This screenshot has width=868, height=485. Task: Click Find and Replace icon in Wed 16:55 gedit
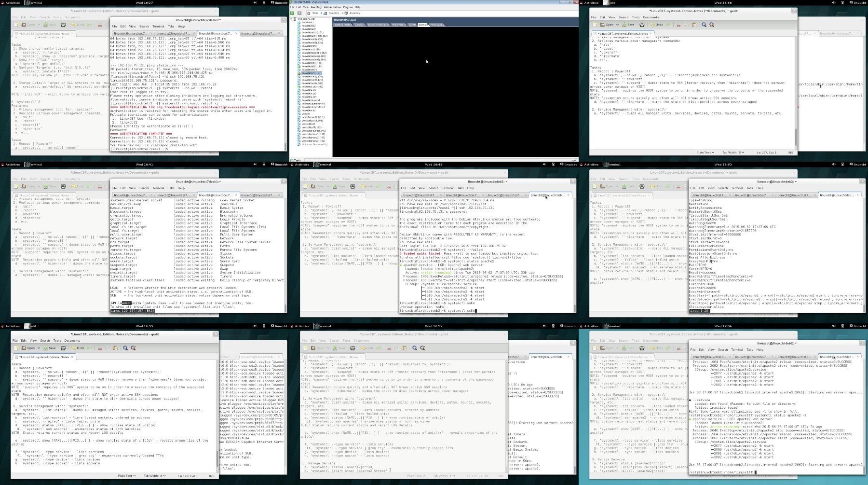point(133,348)
